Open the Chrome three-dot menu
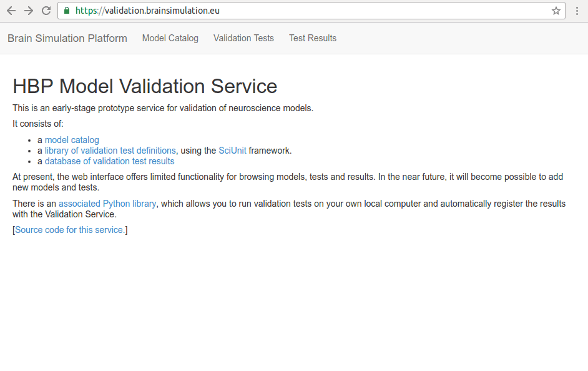 [577, 11]
